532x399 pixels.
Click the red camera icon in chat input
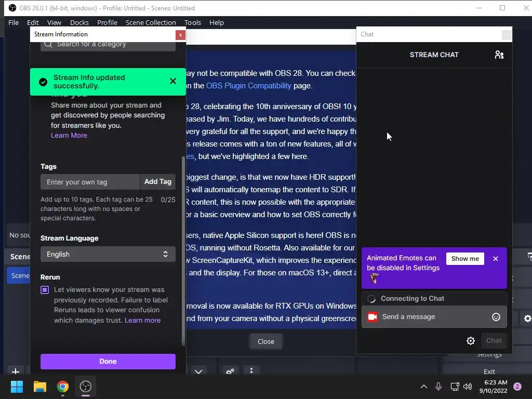pyautogui.click(x=373, y=317)
